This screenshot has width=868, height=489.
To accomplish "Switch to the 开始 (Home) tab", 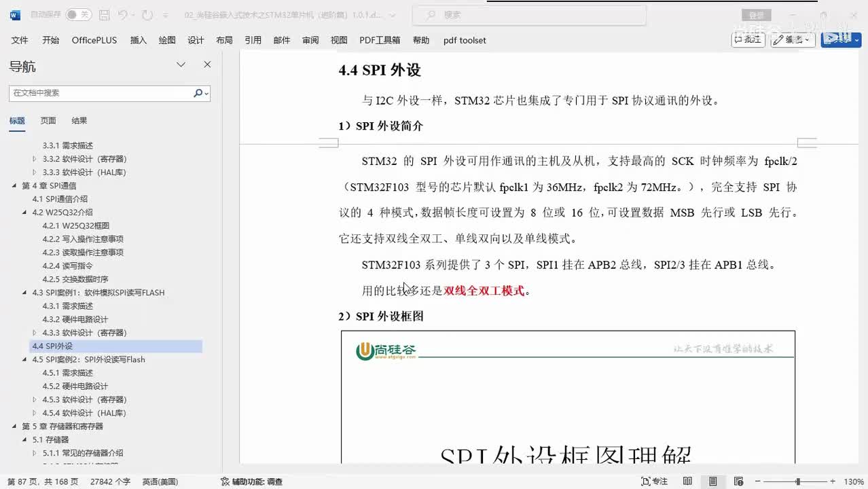I will pyautogui.click(x=50, y=40).
